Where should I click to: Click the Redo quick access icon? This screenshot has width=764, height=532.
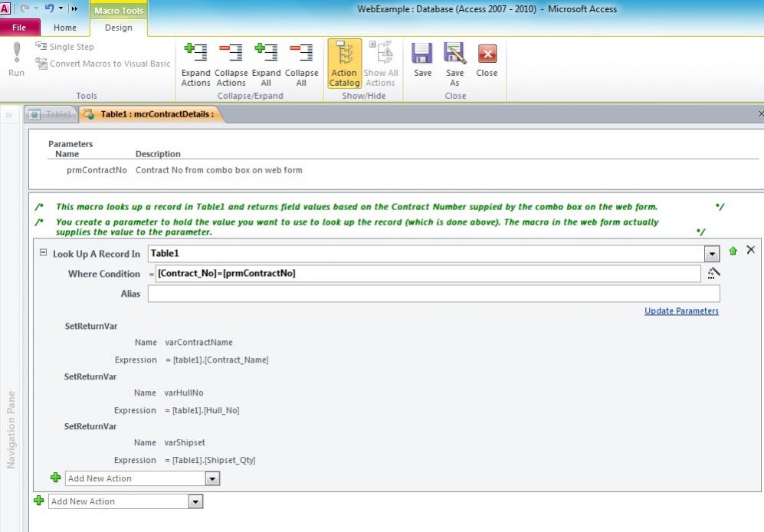click(x=25, y=8)
